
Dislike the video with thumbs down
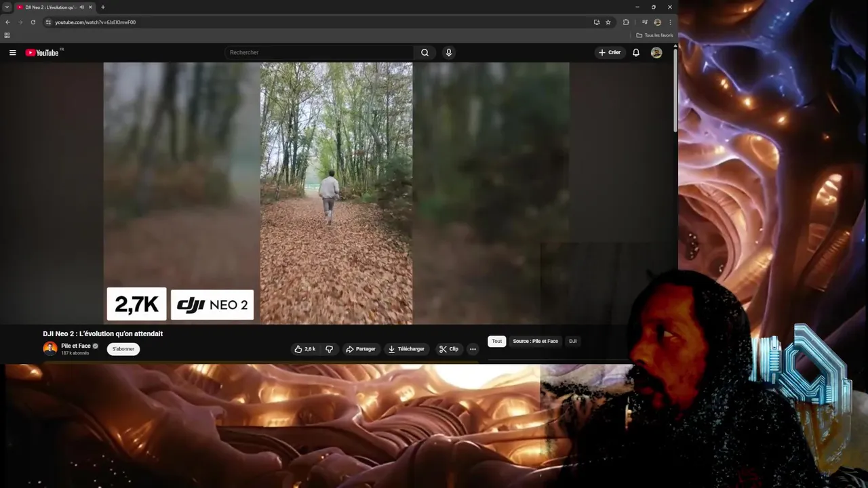coord(329,349)
